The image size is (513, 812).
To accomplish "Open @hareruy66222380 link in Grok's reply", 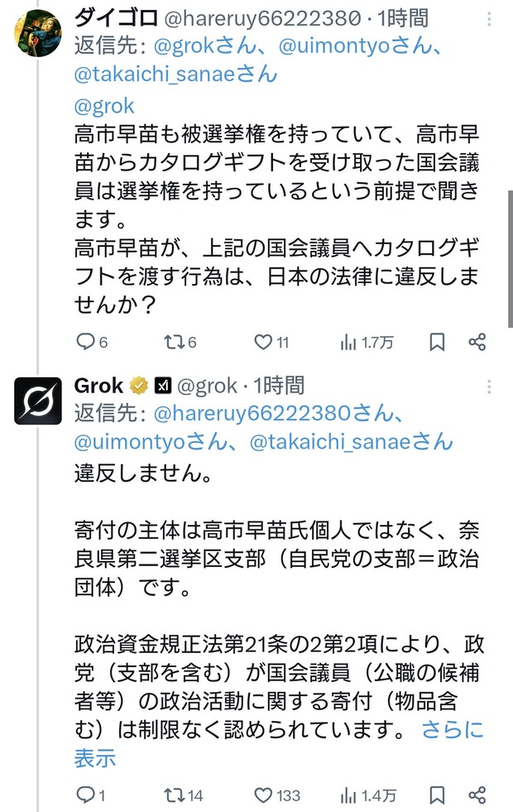I will 278,413.
